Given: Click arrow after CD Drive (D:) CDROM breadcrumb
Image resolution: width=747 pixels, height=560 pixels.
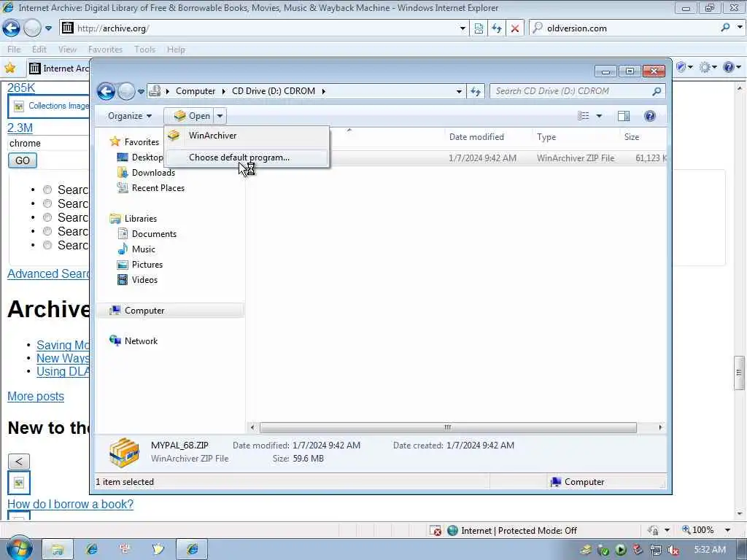Looking at the screenshot, I should (323, 91).
